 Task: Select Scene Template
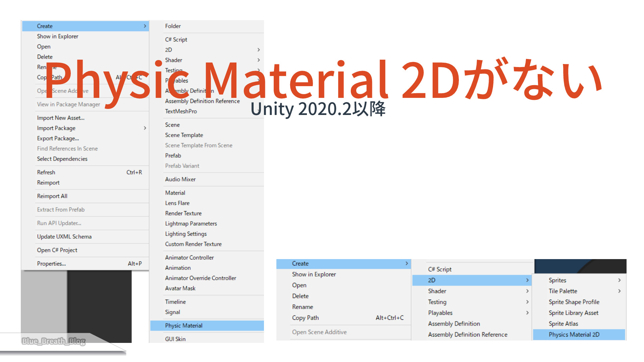coord(184,135)
